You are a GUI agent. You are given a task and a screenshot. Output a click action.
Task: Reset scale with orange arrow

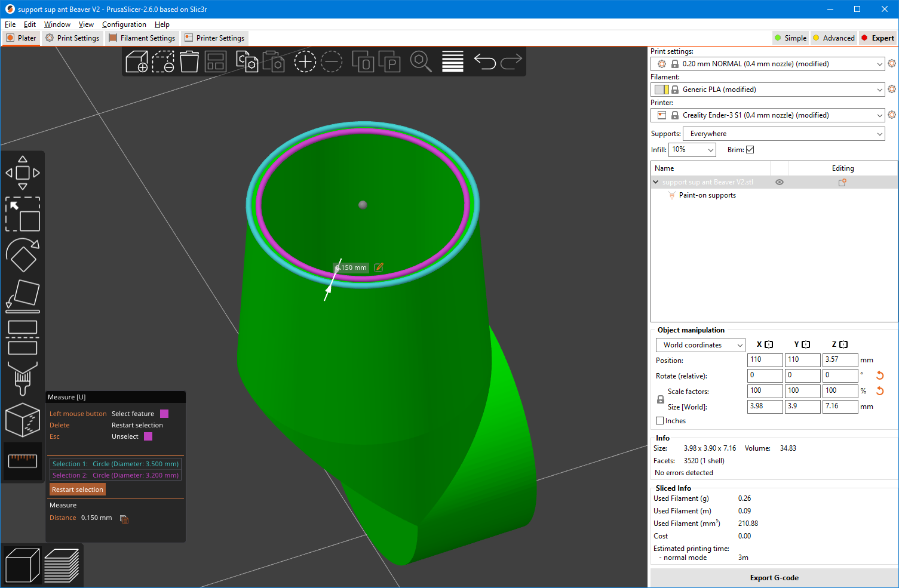pyautogui.click(x=880, y=391)
